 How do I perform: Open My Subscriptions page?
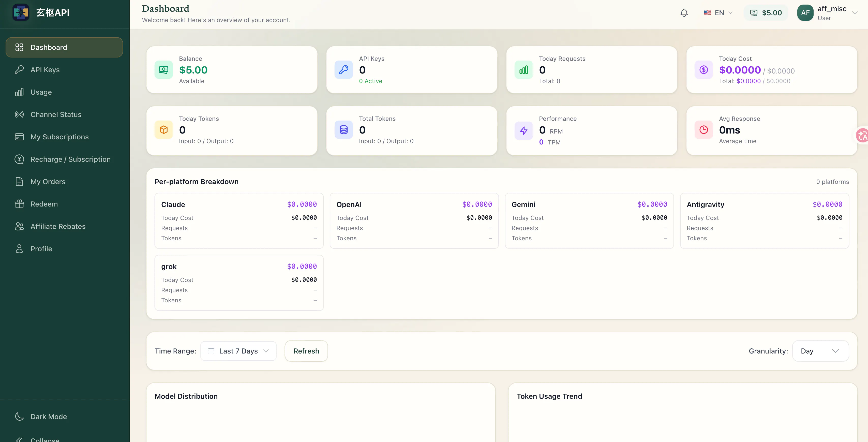pyautogui.click(x=64, y=137)
